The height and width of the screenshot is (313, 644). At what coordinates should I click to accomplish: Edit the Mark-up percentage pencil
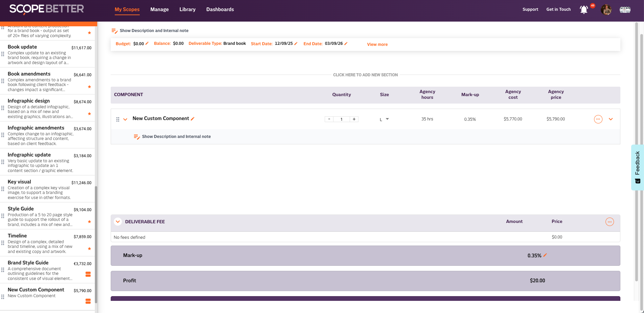click(x=545, y=255)
